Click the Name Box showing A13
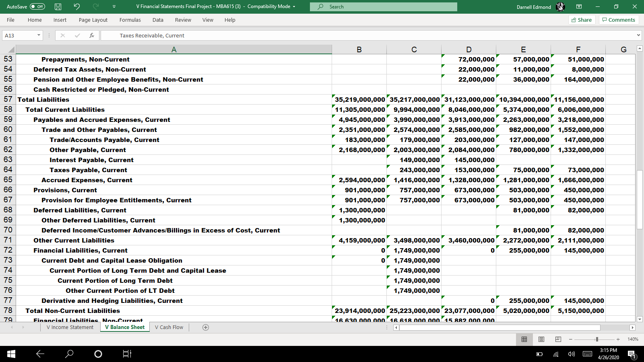 (x=19, y=35)
